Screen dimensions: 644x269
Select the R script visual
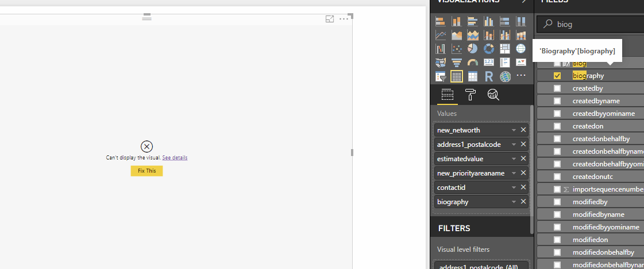coord(488,76)
